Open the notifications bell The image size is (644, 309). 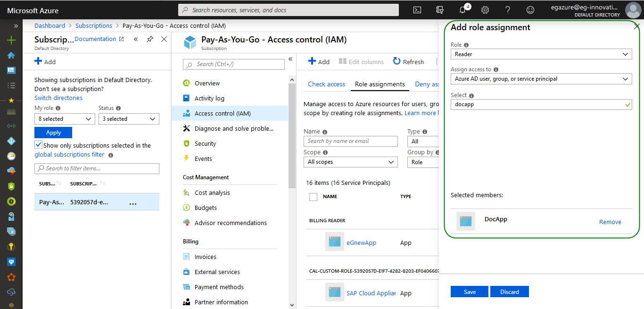point(462,10)
